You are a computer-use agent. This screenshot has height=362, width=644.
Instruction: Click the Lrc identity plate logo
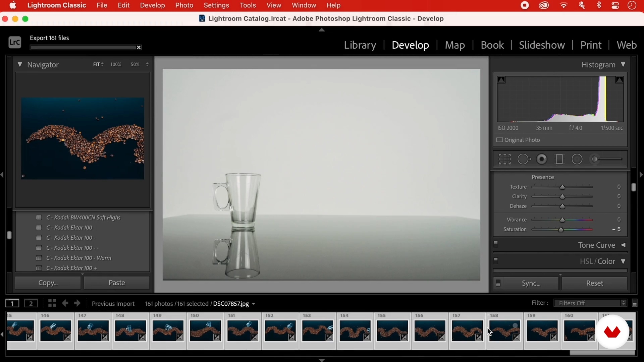(x=15, y=42)
